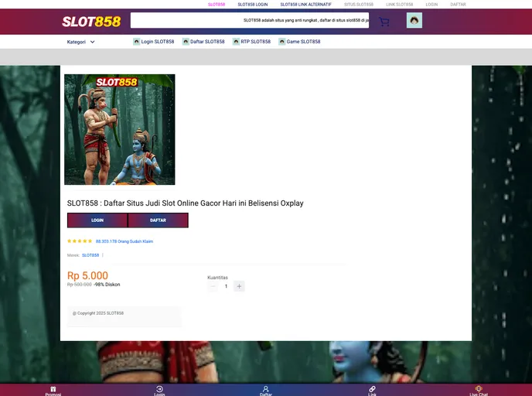This screenshot has width=532, height=396.
Task: Click the SLOT858 product thumbnail image
Action: 120,130
